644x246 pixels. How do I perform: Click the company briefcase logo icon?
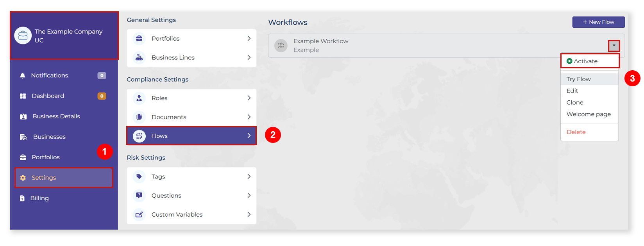point(23,36)
